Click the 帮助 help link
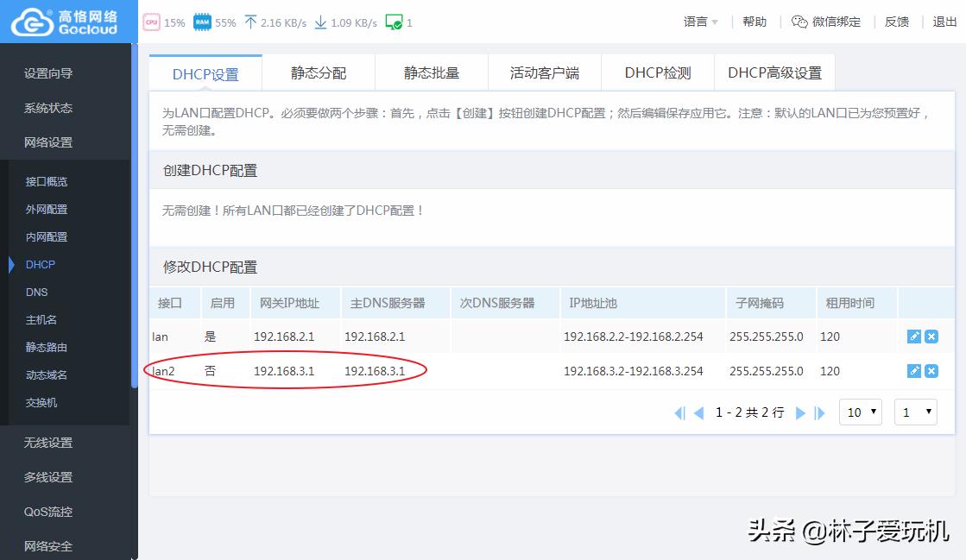 [x=753, y=21]
